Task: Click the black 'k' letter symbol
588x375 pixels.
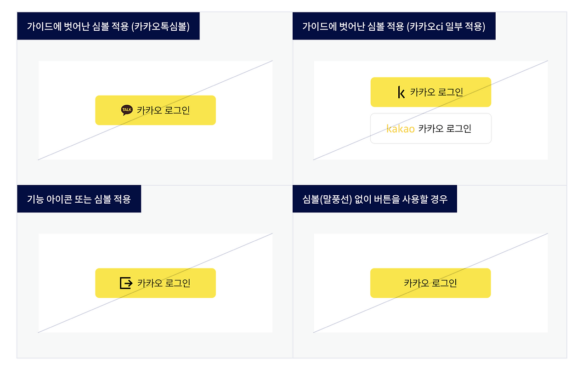Action: pos(401,92)
